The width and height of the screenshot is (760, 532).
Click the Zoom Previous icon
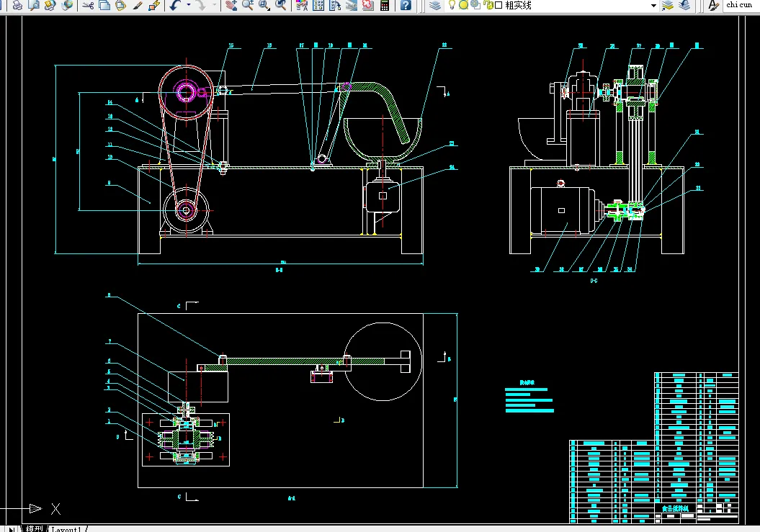pos(281,5)
